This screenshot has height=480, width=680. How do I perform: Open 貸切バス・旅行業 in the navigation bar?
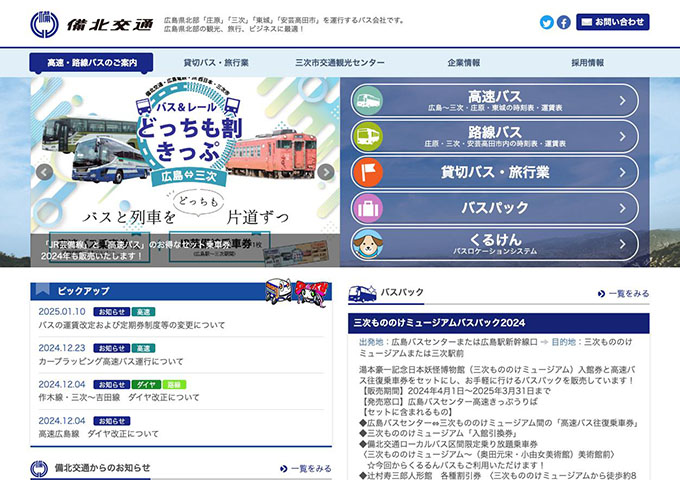click(x=216, y=63)
